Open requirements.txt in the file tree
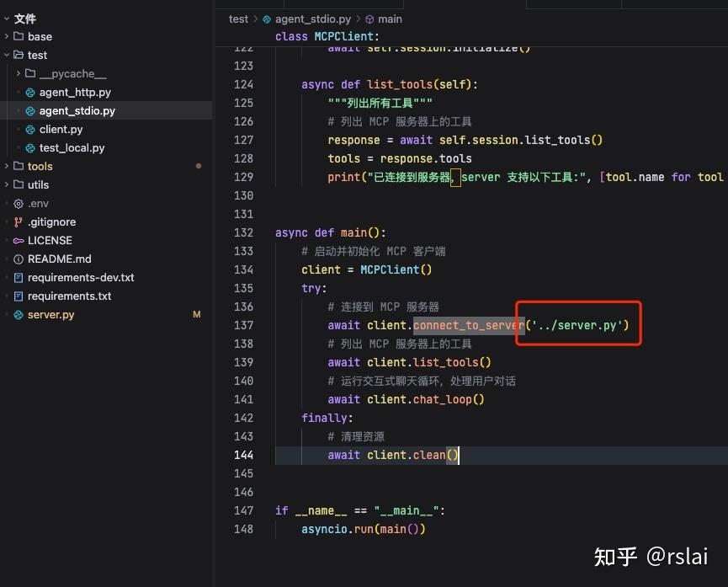This screenshot has height=587, width=728. click(69, 296)
